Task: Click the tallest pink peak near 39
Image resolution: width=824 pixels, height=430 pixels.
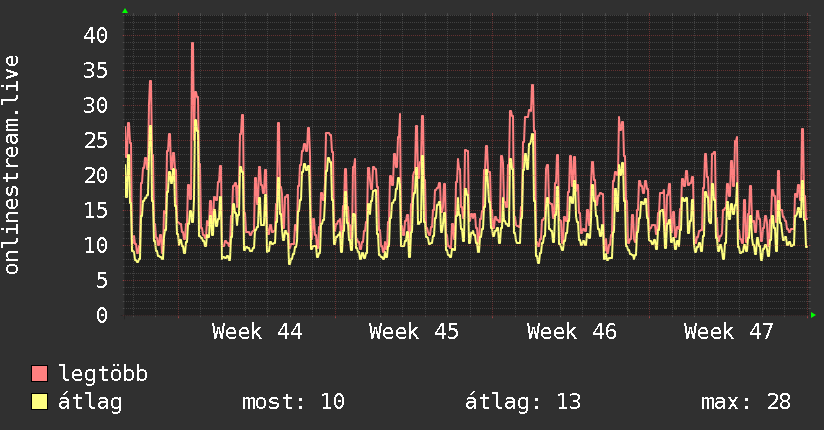Action: click(x=192, y=44)
